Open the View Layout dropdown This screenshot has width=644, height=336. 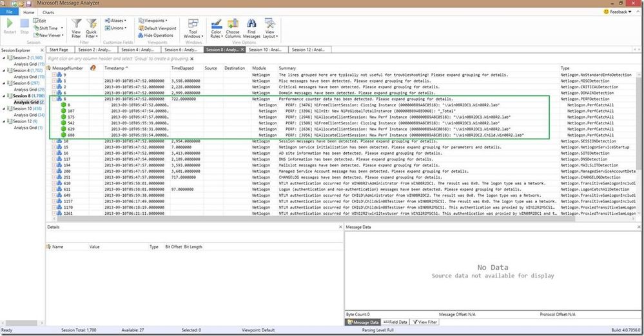[270, 28]
